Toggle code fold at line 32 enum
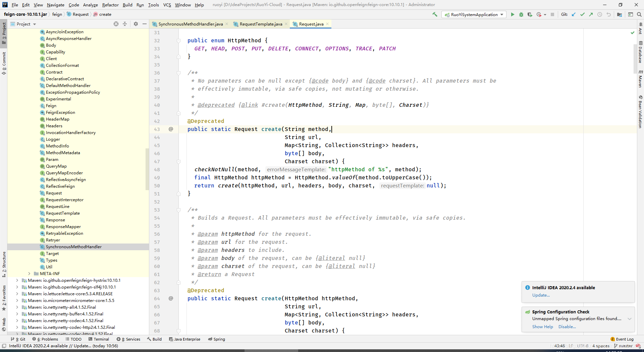 179,40
